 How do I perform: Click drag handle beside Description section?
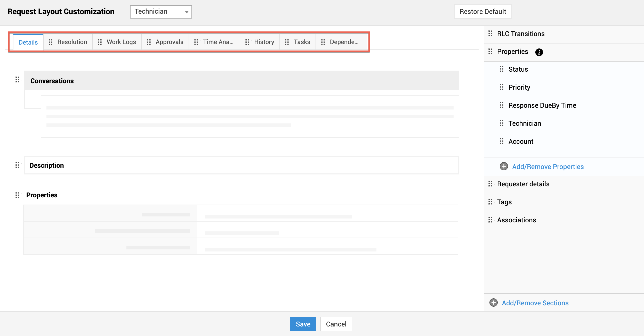pyautogui.click(x=17, y=165)
